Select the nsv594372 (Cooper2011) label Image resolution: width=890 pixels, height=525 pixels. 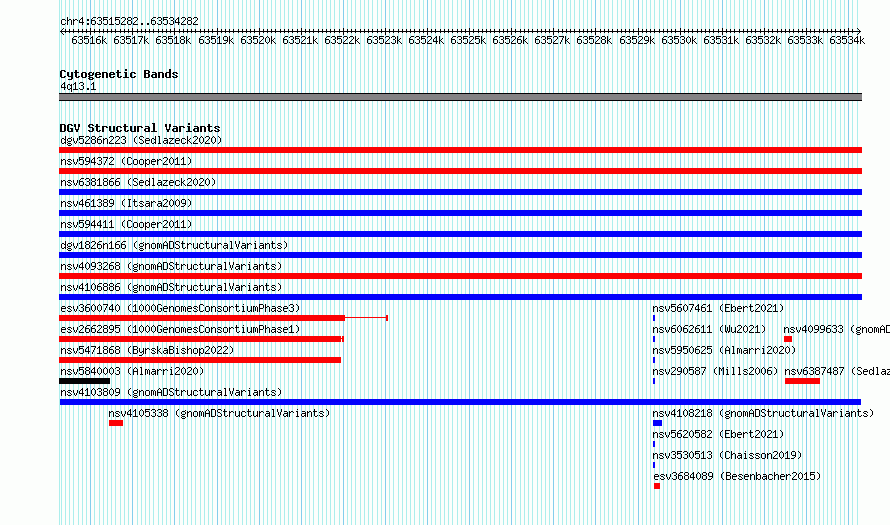126,161
